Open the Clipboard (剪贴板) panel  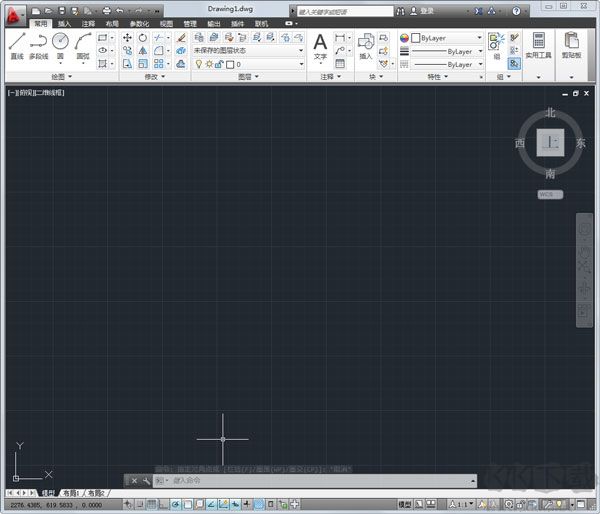click(571, 45)
